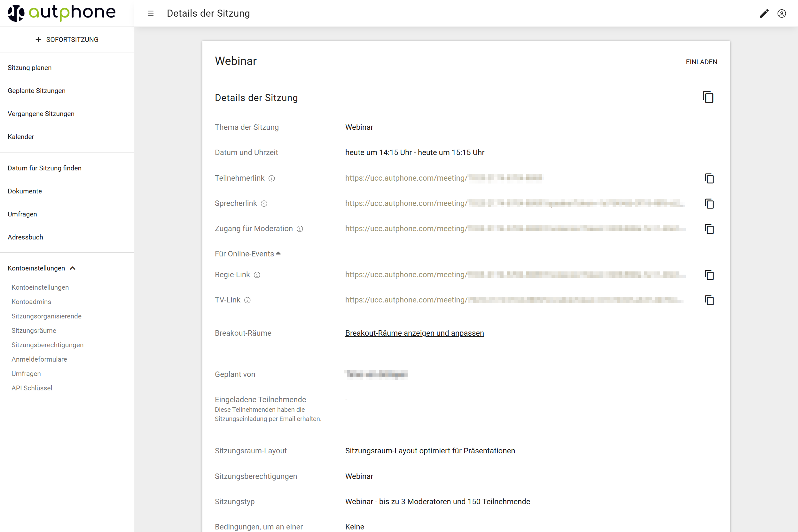Click the hamburger menu icon

(151, 13)
